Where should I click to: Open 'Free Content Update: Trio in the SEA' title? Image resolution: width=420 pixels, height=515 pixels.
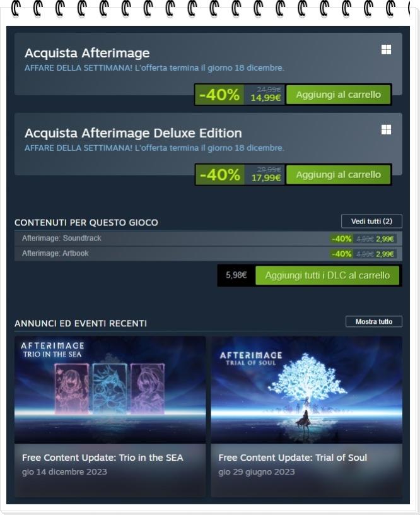[x=102, y=458]
